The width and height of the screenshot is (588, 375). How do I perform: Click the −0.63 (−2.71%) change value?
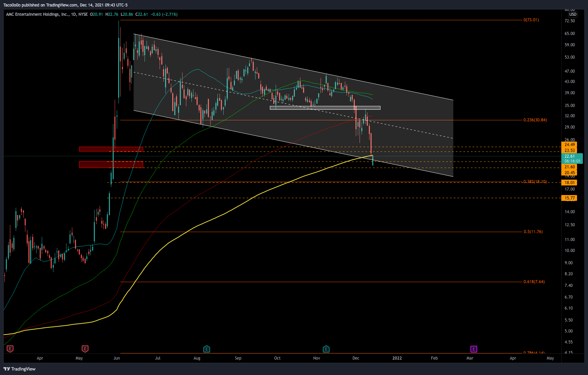(x=164, y=14)
